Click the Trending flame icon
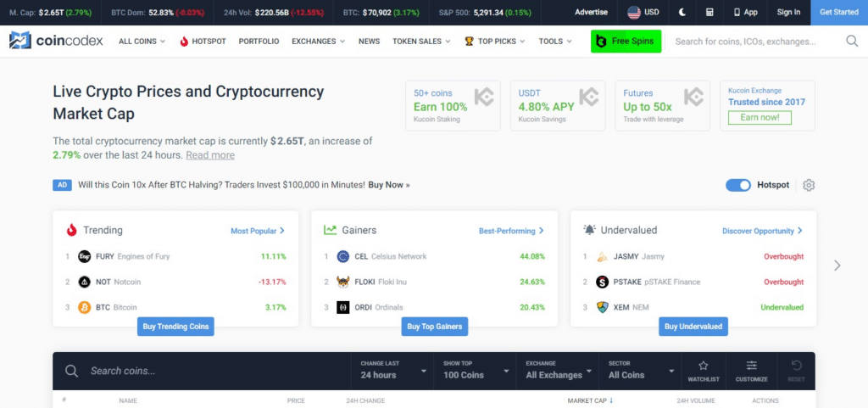This screenshot has width=868, height=408. coord(71,231)
